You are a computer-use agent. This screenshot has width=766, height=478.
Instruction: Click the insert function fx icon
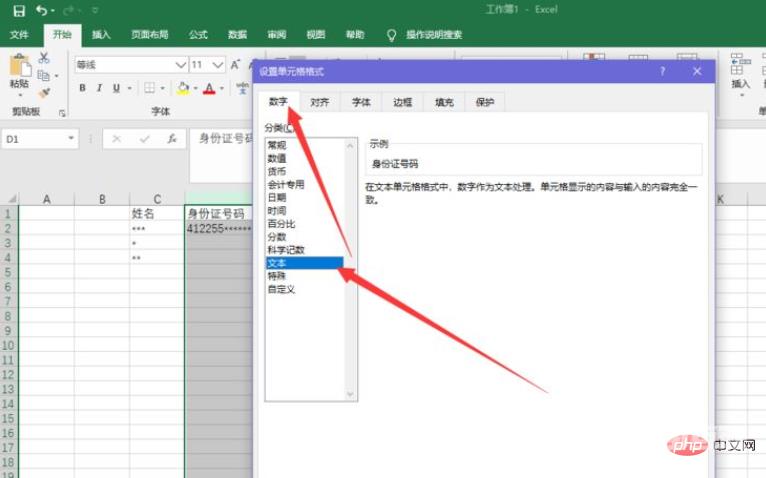(x=171, y=138)
